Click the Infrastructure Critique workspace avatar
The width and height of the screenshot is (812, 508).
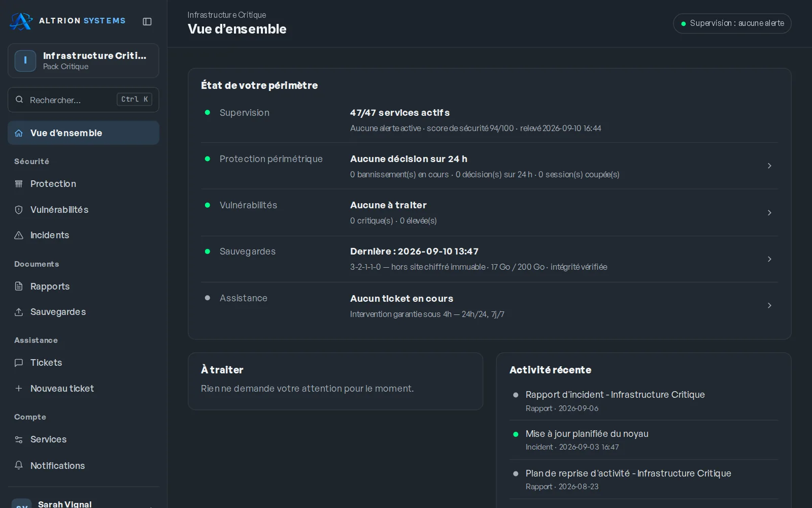coord(25,60)
